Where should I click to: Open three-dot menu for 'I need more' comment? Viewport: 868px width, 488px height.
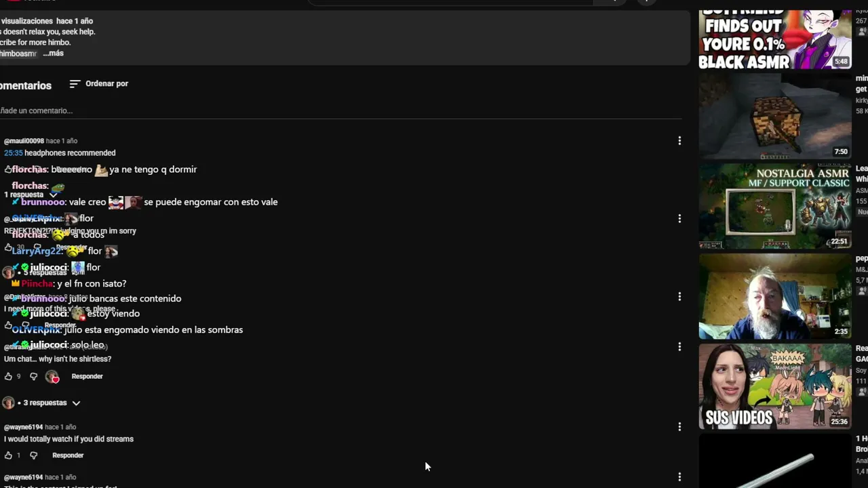point(679,296)
